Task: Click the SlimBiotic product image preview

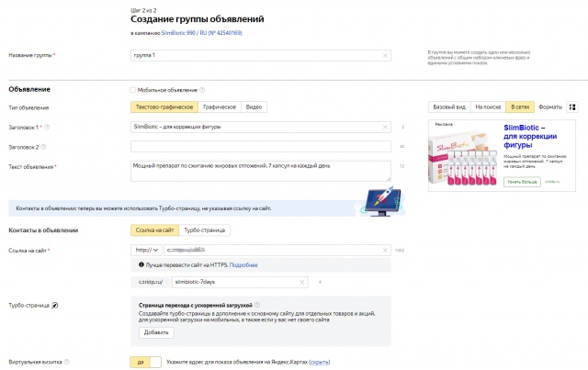Action: [463, 157]
